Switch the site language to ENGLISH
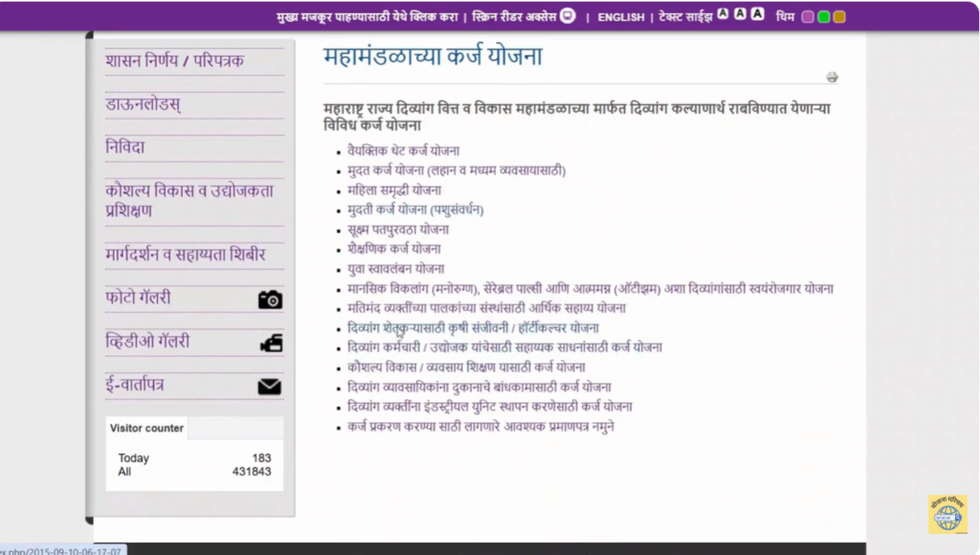980x555 pixels. pos(621,17)
